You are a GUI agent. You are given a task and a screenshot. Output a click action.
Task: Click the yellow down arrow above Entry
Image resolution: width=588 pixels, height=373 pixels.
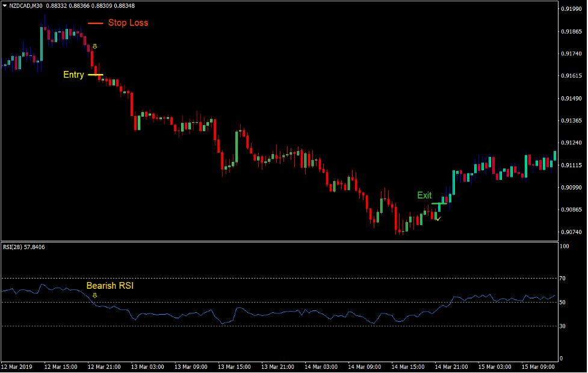click(93, 45)
